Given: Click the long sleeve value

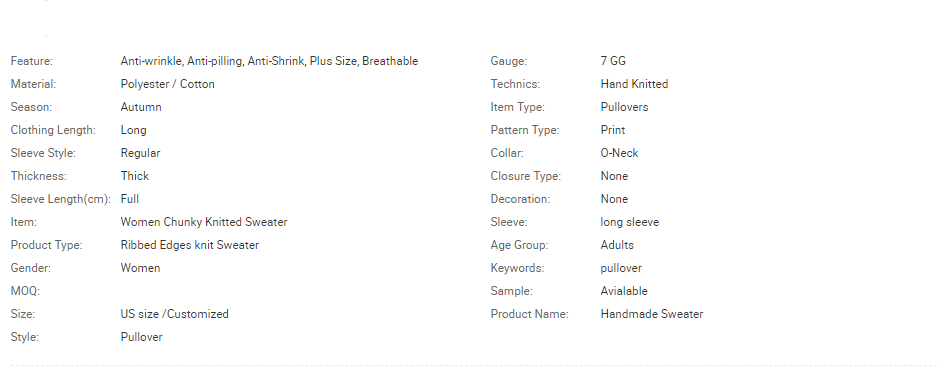Looking at the screenshot, I should tap(630, 222).
